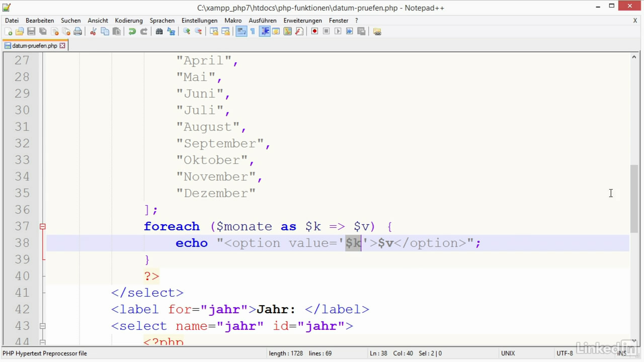Click run macro multiple times icon
Screen dimensions: 644x362
pos(349,31)
